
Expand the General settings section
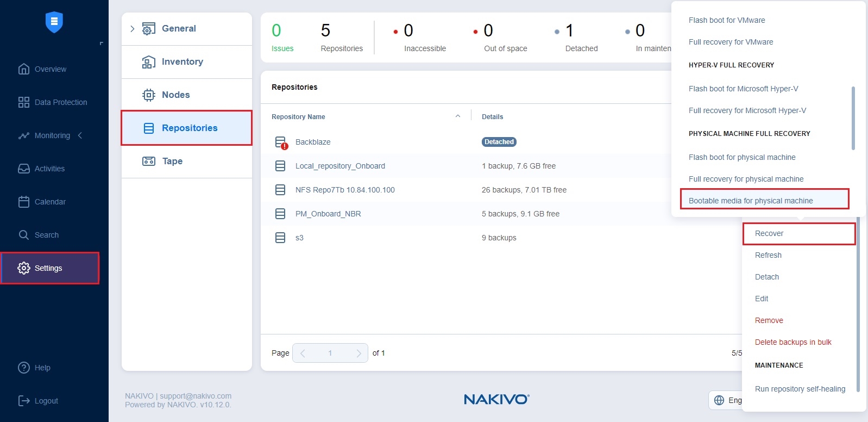(x=132, y=29)
